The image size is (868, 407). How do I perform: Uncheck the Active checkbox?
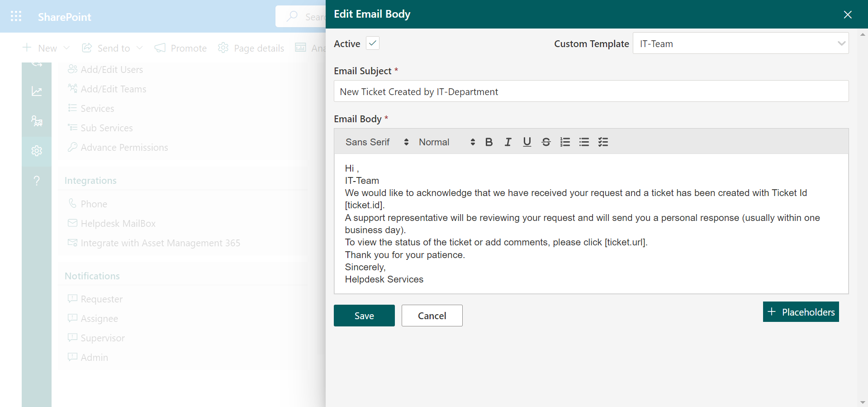(373, 43)
